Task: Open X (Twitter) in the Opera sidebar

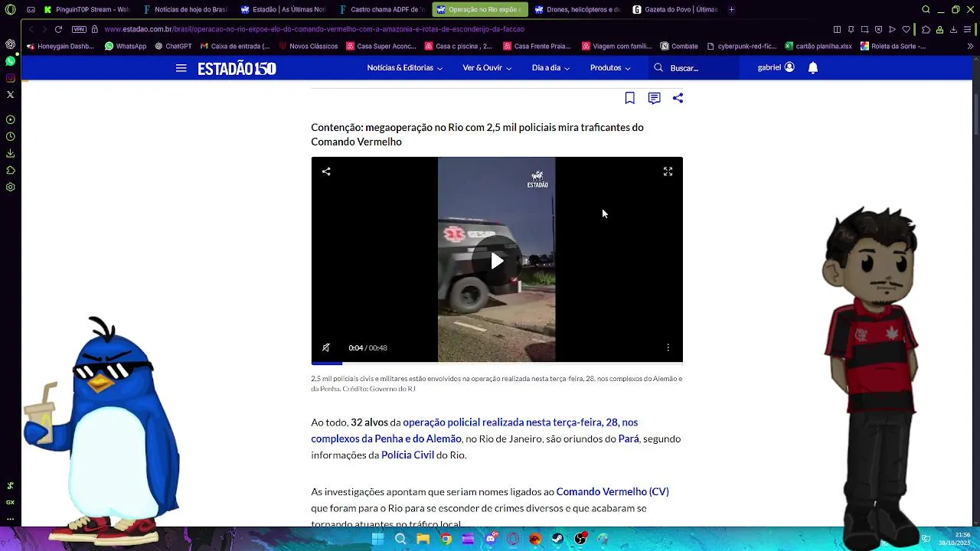Action: point(10,94)
